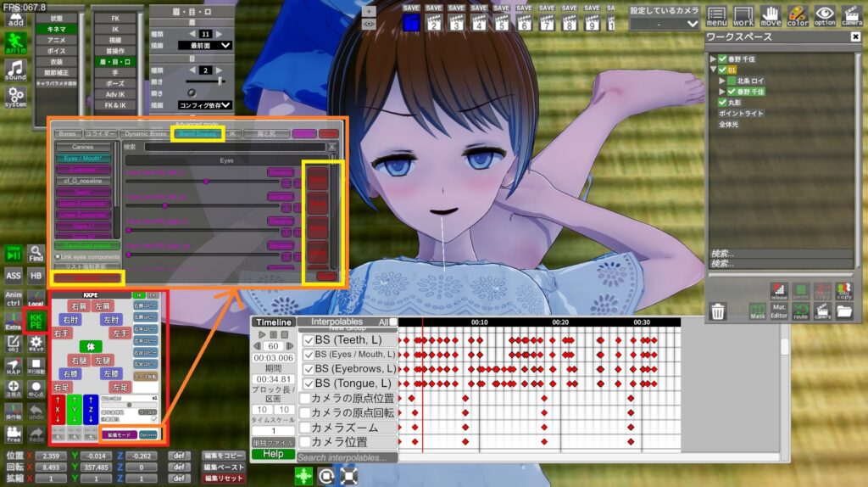Select the move hand tool icon

(x=771, y=16)
